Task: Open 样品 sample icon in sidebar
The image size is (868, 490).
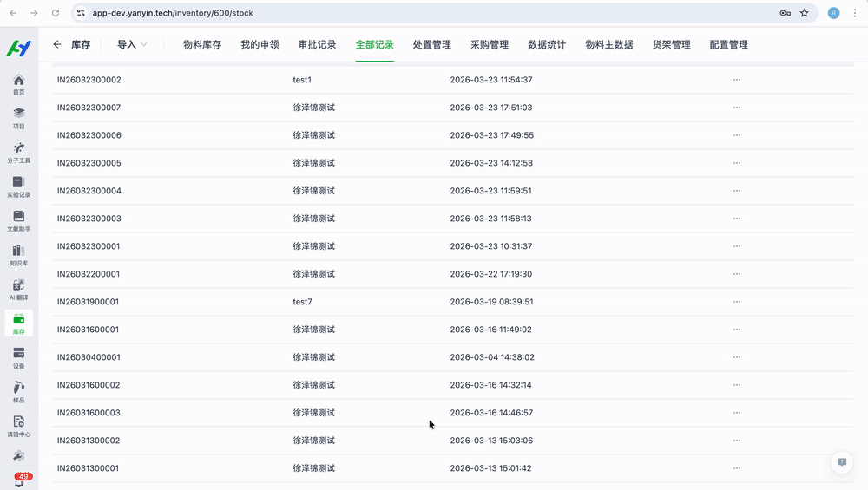Action: click(x=18, y=389)
